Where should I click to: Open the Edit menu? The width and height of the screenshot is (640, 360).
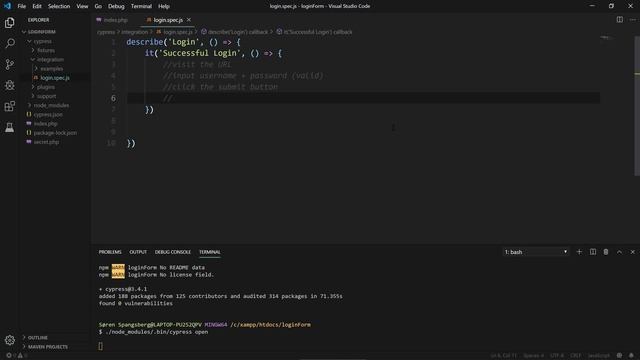point(37,6)
